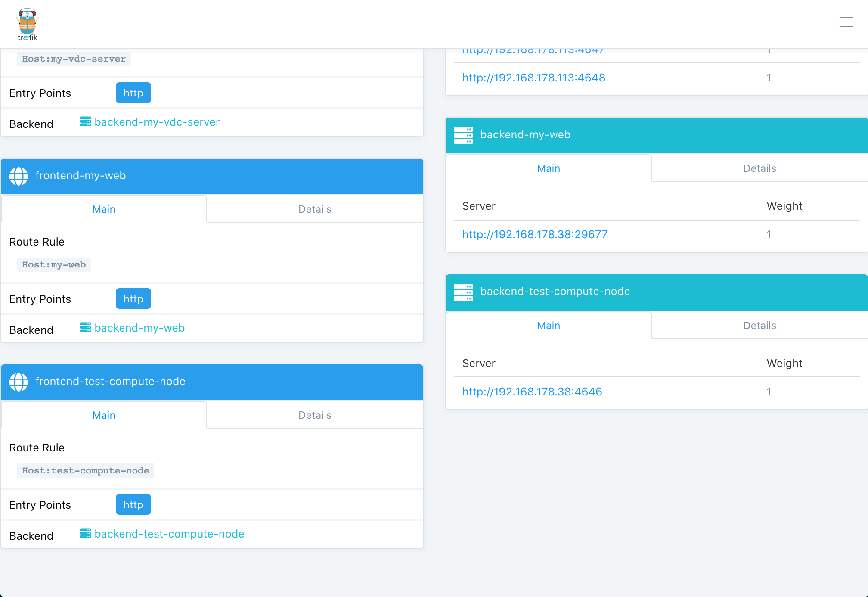
Task: Open the Details tab of backend-test-compute-node
Action: [x=759, y=326]
